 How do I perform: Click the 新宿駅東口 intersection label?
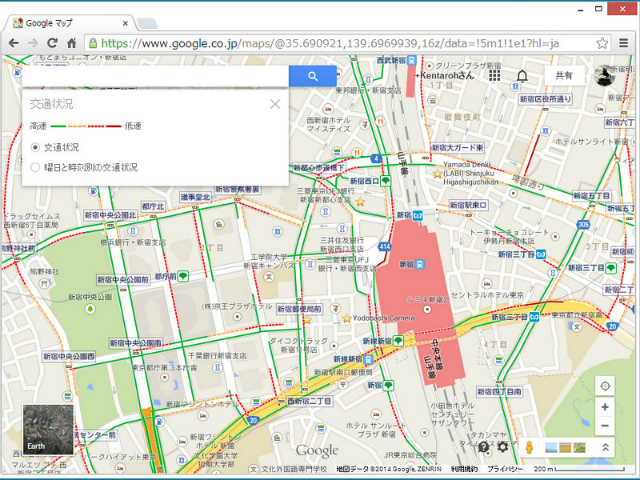pyautogui.click(x=468, y=205)
